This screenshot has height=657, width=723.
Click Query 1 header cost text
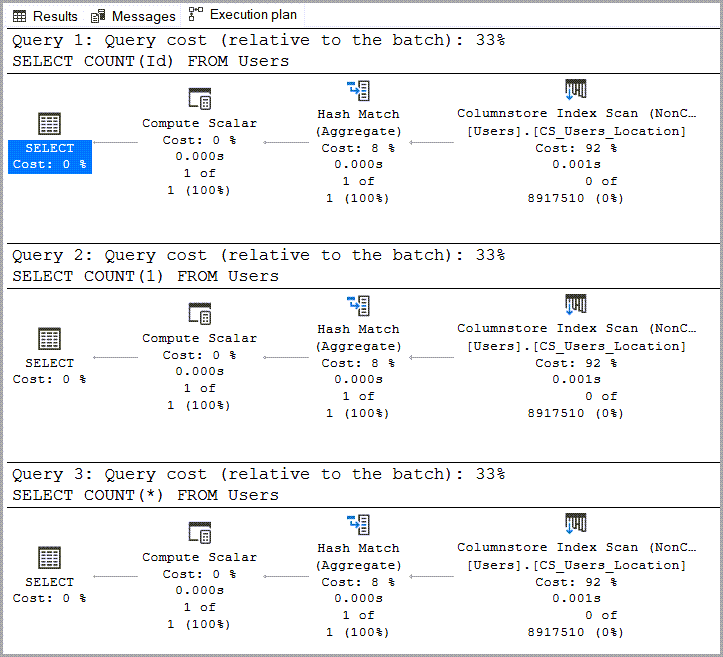click(x=259, y=40)
